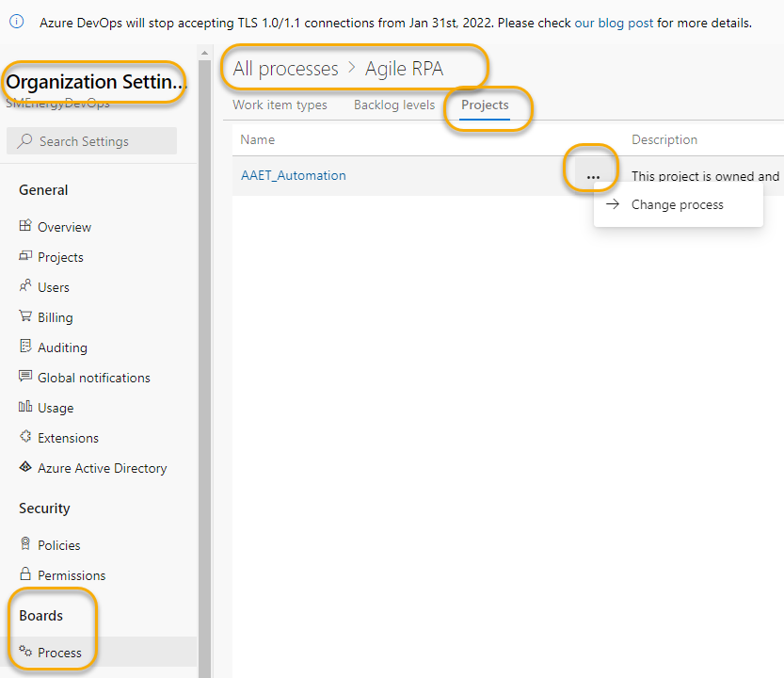Choose Change process from the context menu

(678, 204)
